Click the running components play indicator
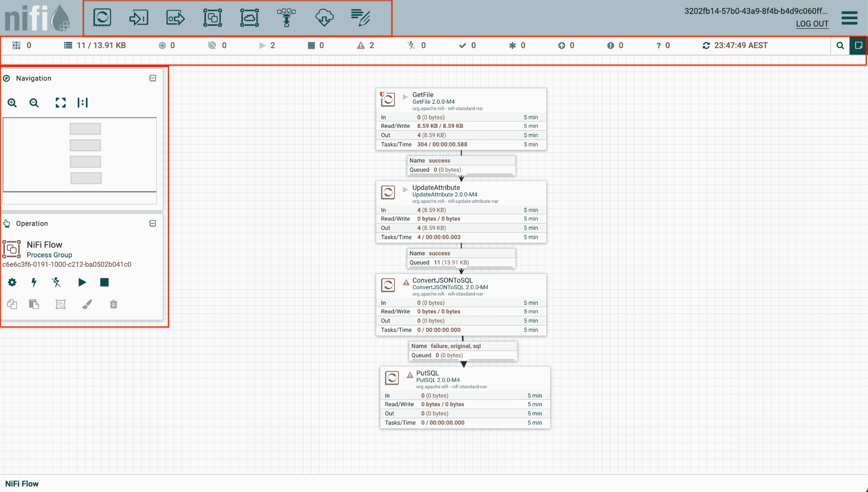The height and width of the screenshot is (492, 868). click(262, 45)
